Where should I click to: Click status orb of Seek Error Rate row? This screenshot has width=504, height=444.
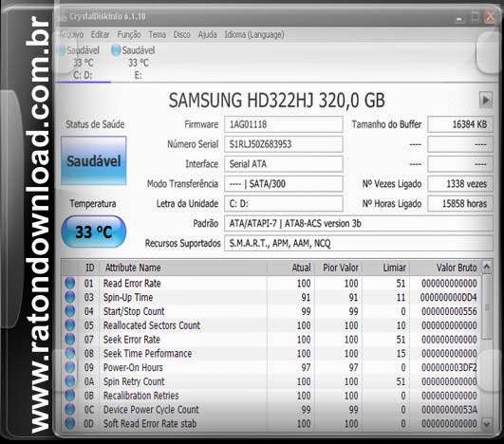tap(69, 340)
